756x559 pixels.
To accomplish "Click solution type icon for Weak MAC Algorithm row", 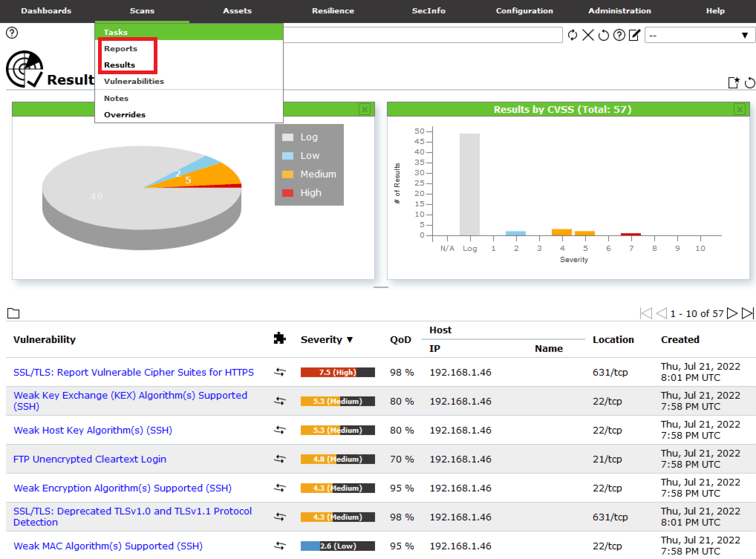I will click(280, 546).
